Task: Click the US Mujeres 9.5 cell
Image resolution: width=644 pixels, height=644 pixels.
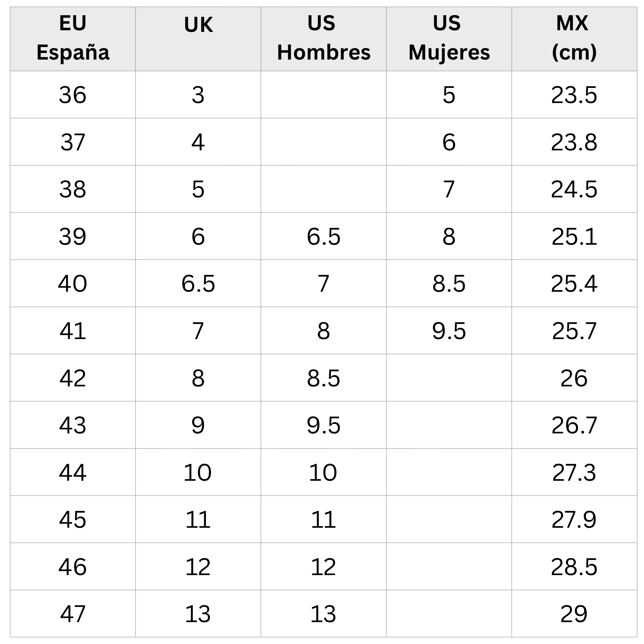Action: point(449,331)
